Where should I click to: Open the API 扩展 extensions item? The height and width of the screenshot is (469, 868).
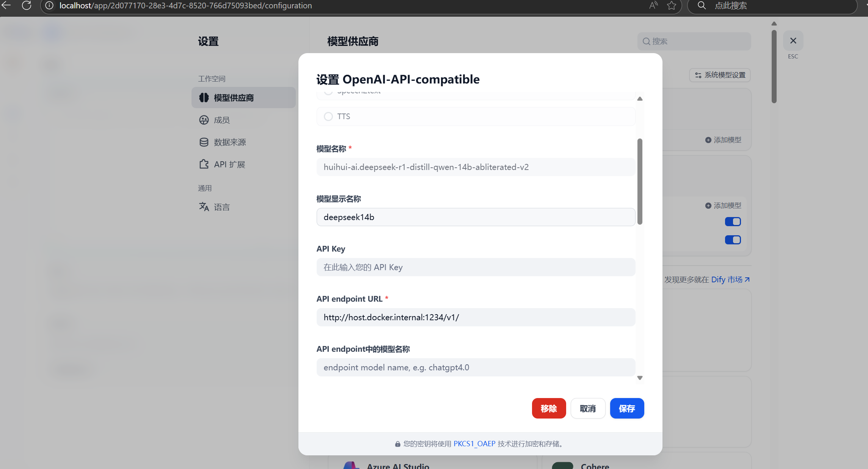point(229,164)
